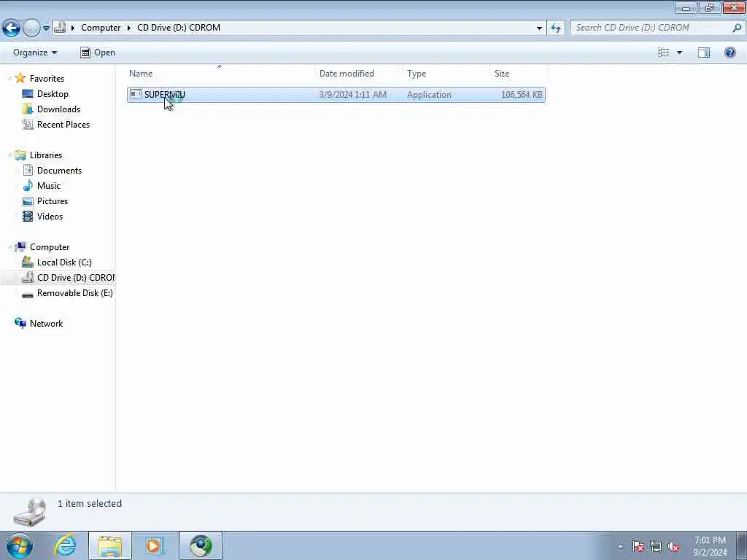Go back with the Back arrow button
The width and height of the screenshot is (747, 560).
12,28
